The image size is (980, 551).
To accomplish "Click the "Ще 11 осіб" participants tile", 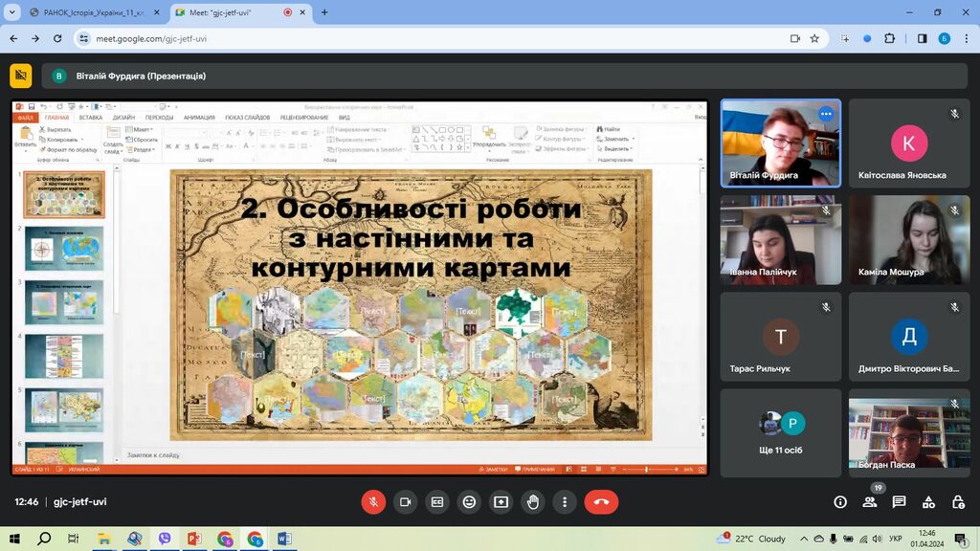I will tap(781, 432).
